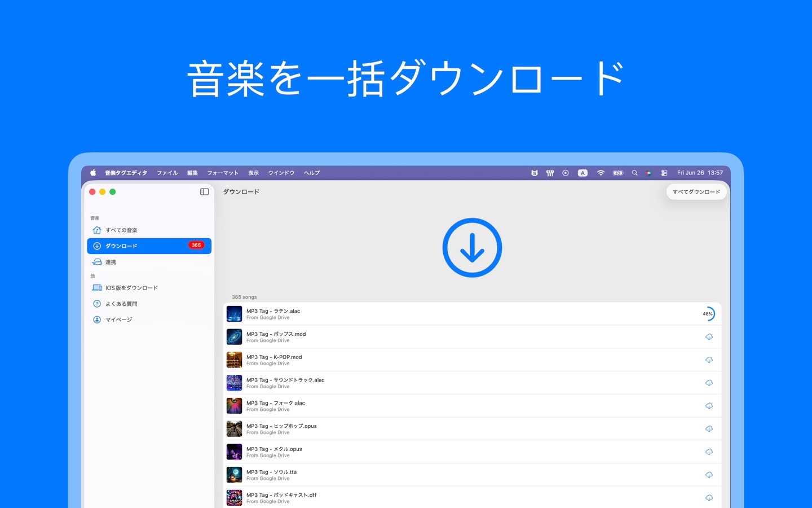Click the cloud drive icon beside 連携
This screenshot has width=812, height=508.
(x=97, y=262)
